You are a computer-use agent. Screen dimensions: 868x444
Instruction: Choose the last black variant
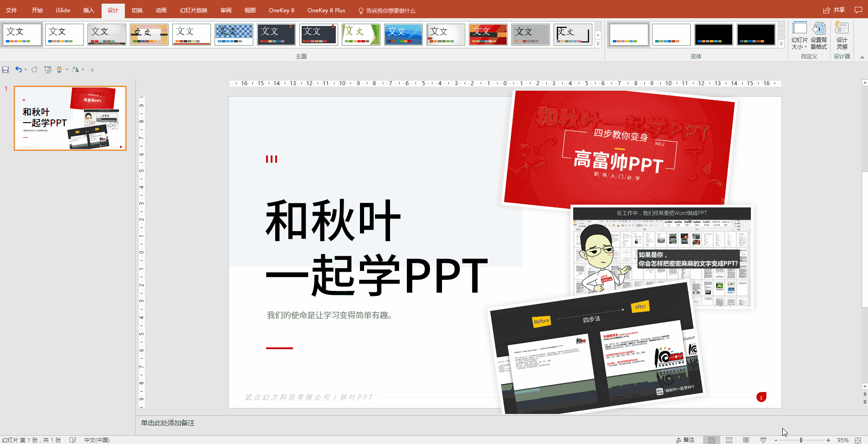[x=756, y=35]
